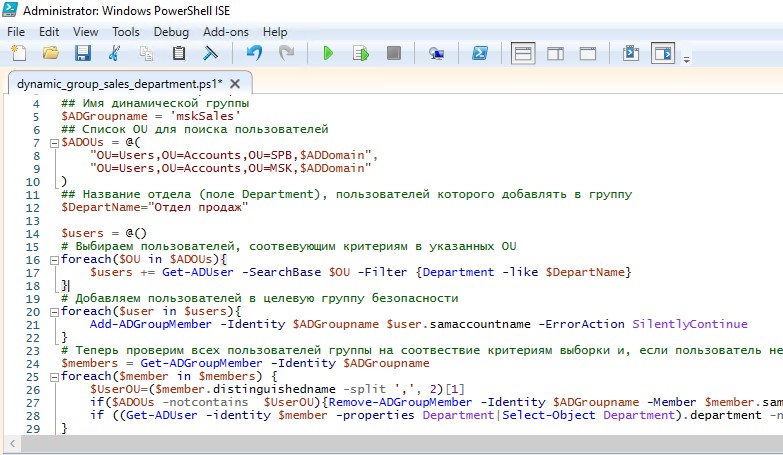Click the PowerShell ISE title bar icon
Viewport: 783px width, 455px height.
[10, 10]
